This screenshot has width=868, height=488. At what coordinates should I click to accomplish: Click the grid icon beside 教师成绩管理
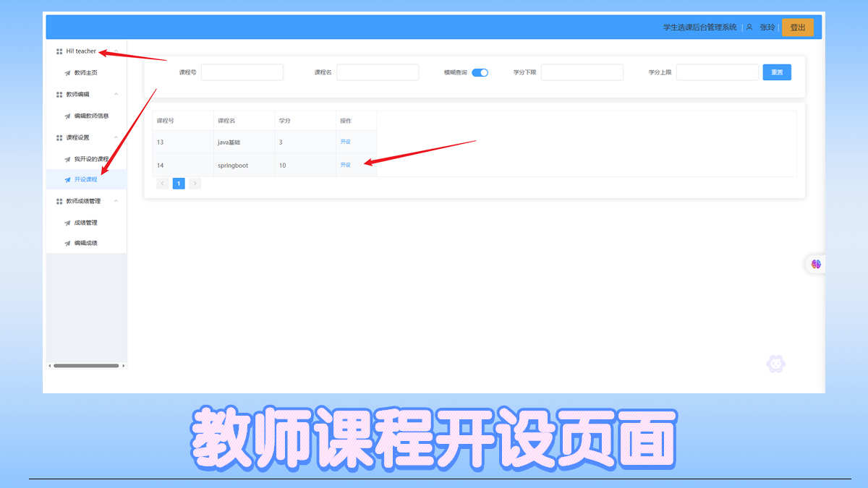[59, 201]
